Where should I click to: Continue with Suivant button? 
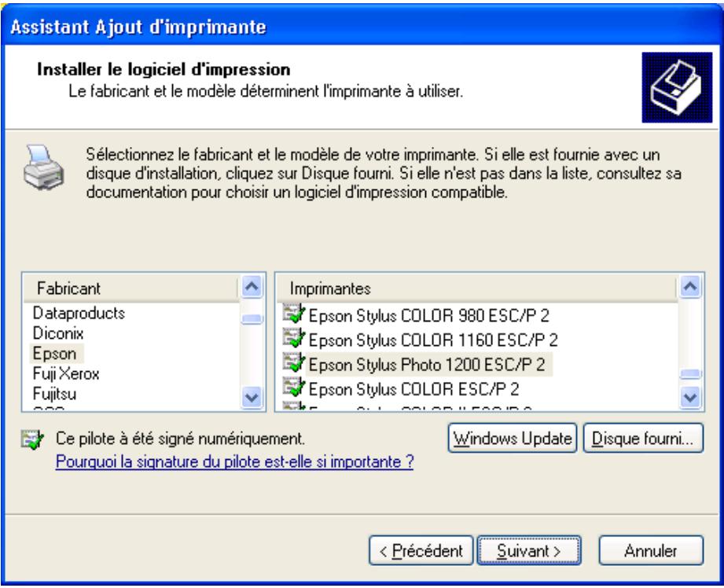pyautogui.click(x=529, y=550)
